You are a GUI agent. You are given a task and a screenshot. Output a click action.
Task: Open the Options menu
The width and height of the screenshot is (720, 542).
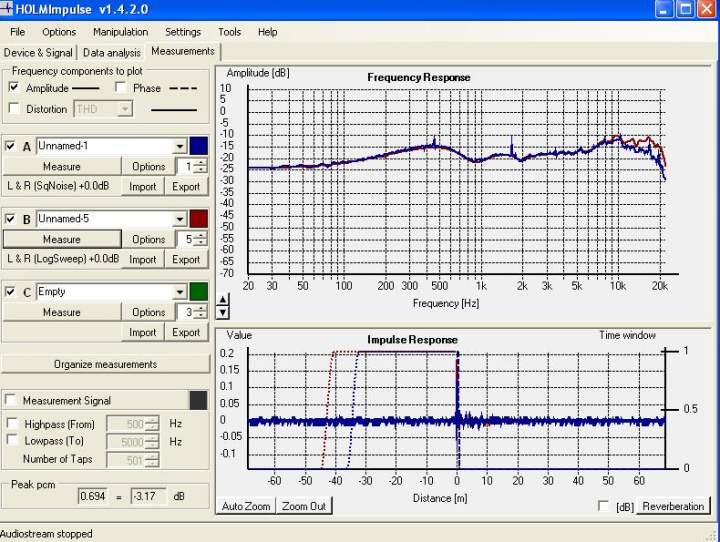point(59,32)
